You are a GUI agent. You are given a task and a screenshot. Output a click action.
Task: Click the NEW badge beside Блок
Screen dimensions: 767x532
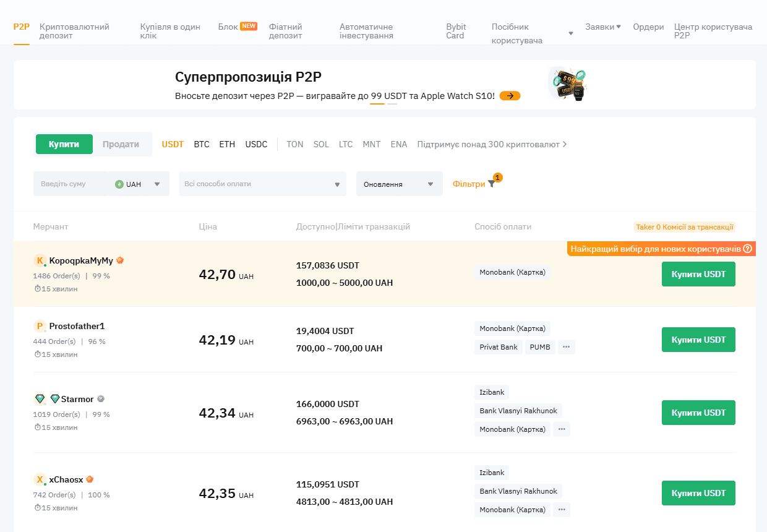pyautogui.click(x=249, y=26)
